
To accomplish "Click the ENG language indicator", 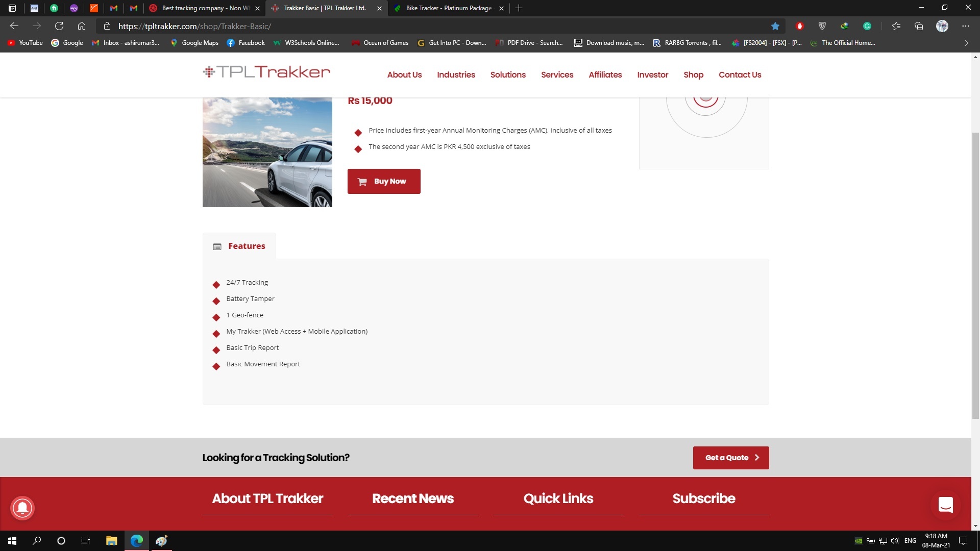I will coord(910,541).
